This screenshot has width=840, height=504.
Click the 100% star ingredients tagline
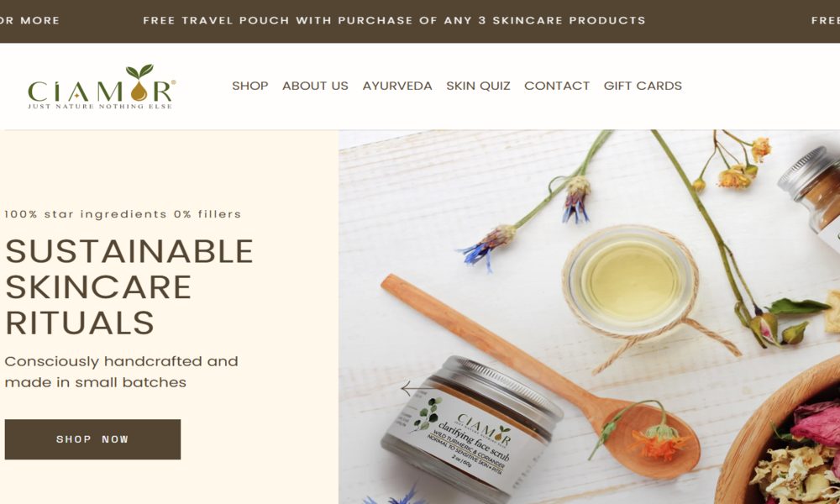tap(123, 214)
